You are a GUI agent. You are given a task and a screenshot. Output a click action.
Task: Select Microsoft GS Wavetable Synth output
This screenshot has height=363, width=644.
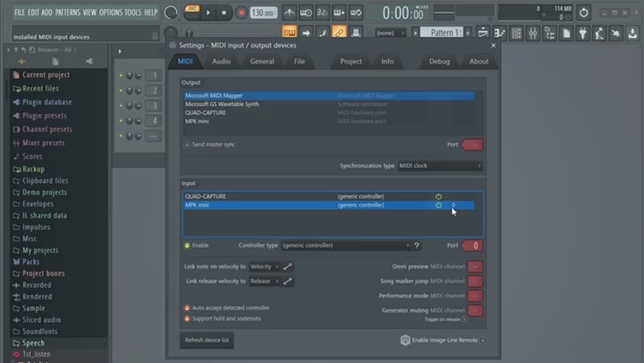click(x=222, y=104)
